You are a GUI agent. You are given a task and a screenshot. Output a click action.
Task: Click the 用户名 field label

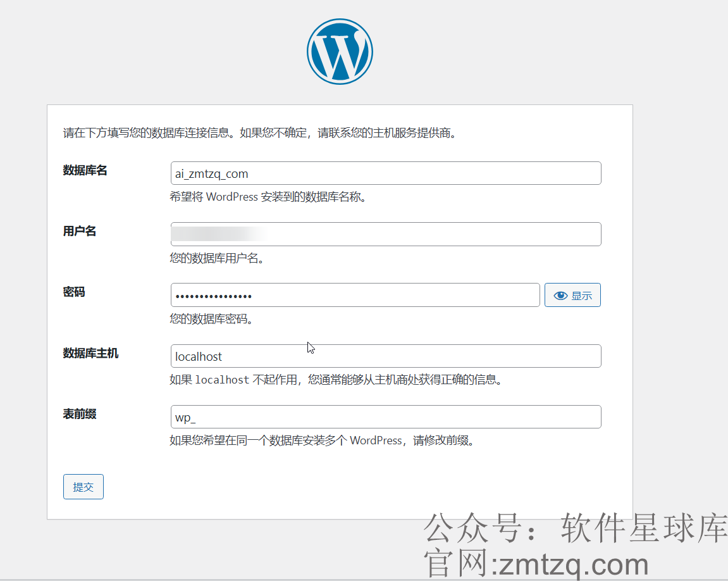[x=80, y=231]
